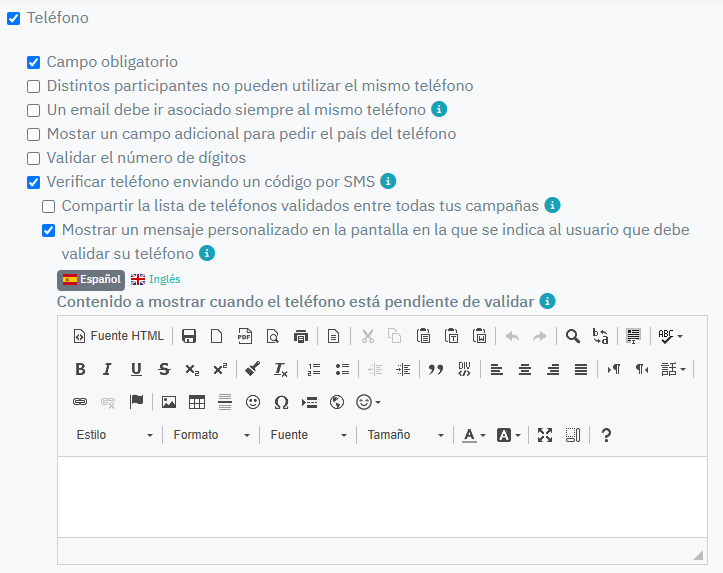Image resolution: width=723 pixels, height=573 pixels.
Task: Click the Bold formatting icon
Action: click(80, 369)
